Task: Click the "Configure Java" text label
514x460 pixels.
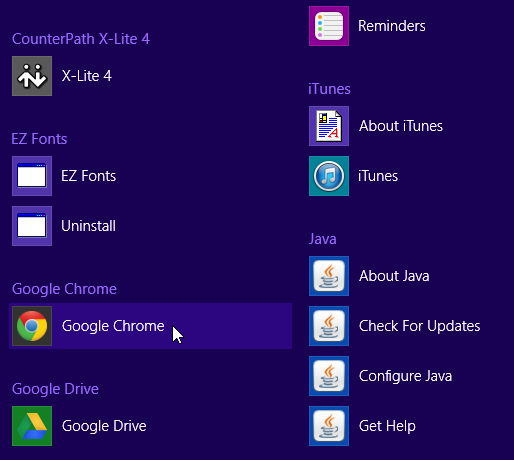Action: pyautogui.click(x=405, y=376)
